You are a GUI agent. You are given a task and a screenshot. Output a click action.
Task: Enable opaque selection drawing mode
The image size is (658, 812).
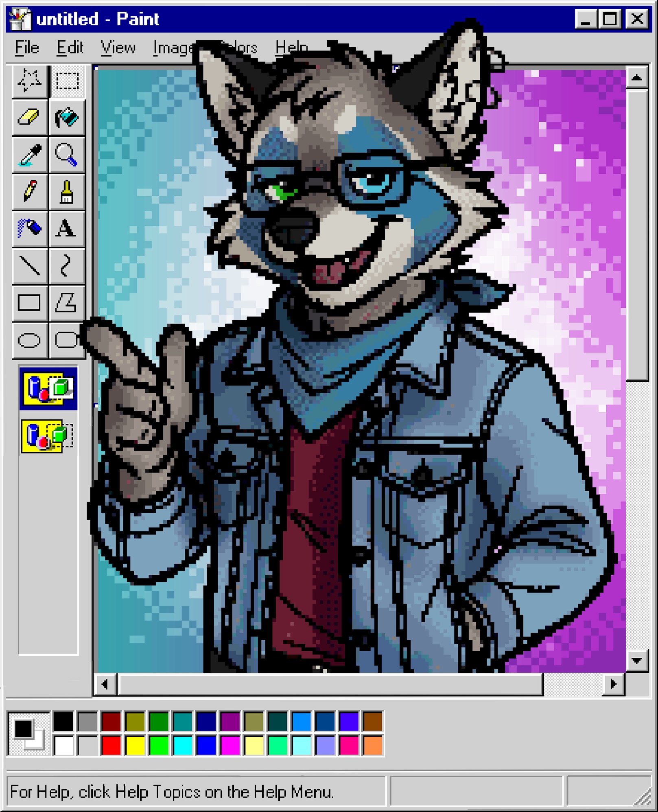click(x=48, y=389)
